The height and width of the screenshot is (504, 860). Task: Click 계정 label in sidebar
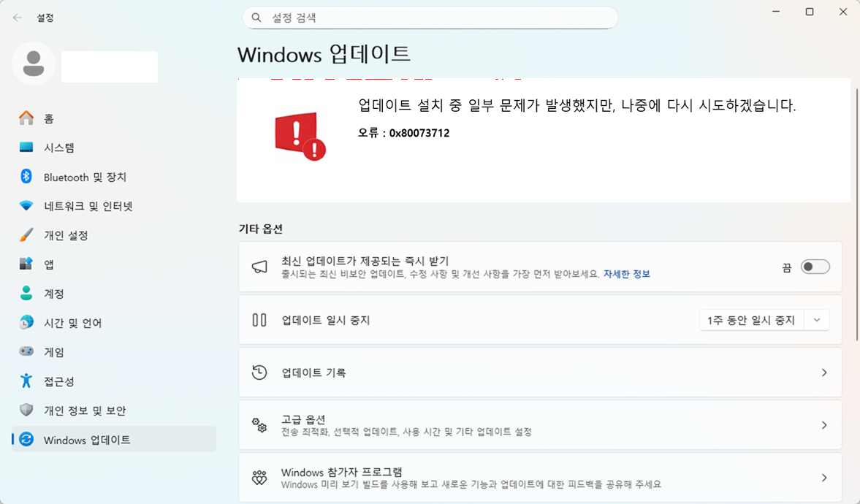54,294
